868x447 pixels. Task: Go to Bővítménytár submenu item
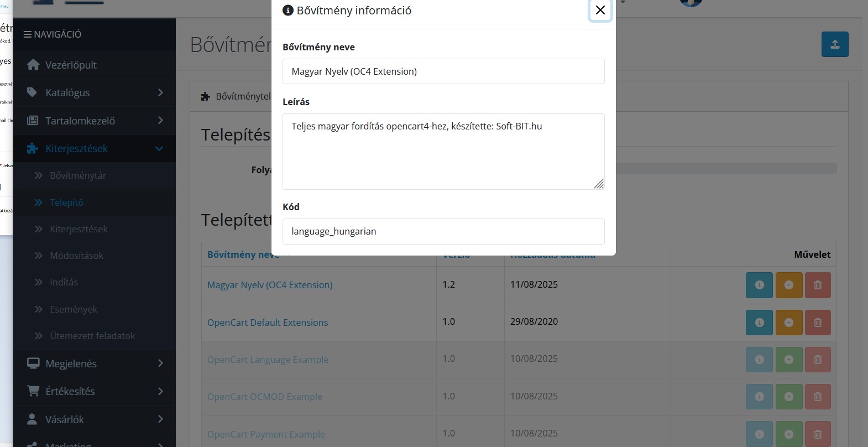(x=77, y=175)
